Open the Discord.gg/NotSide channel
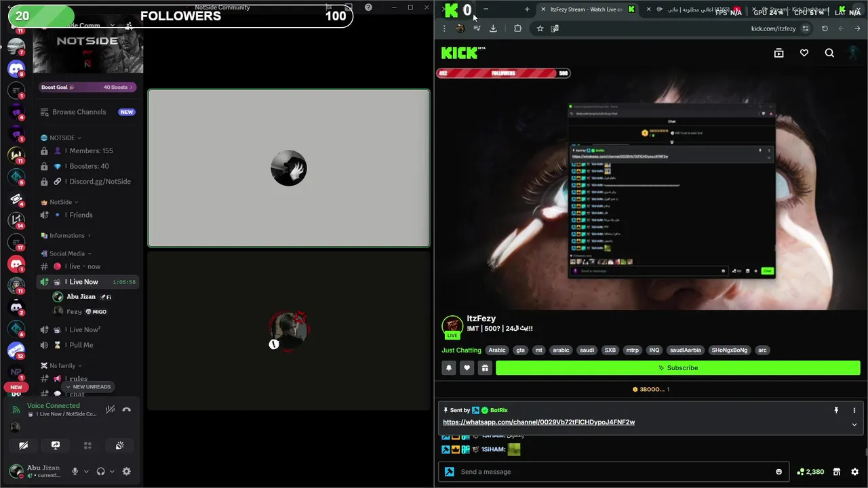The width and height of the screenshot is (868, 488). [87, 182]
